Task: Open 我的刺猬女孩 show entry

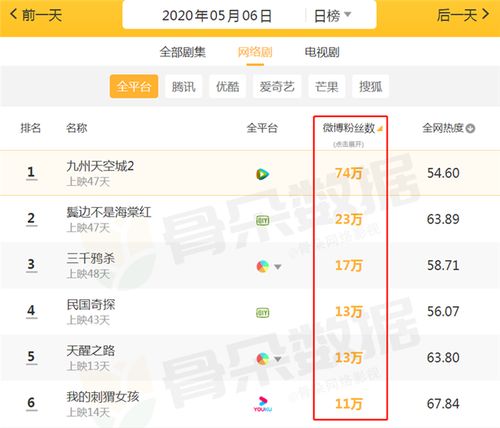Action: tap(103, 397)
